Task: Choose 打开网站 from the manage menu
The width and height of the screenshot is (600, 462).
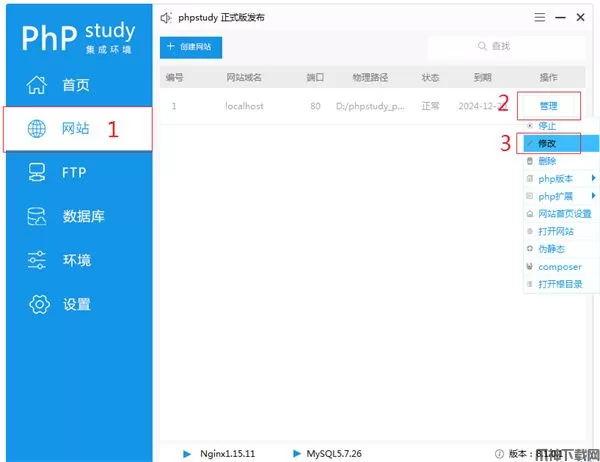Action: pos(561,231)
